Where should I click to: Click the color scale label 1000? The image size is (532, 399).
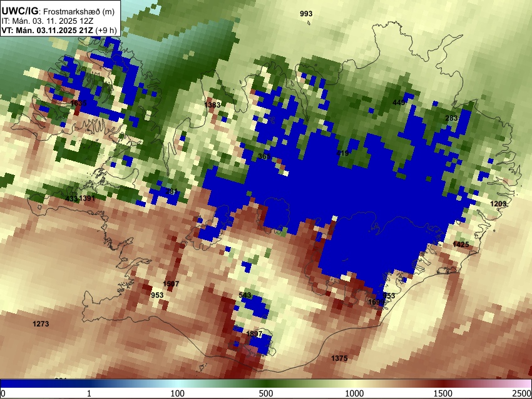[x=354, y=393]
